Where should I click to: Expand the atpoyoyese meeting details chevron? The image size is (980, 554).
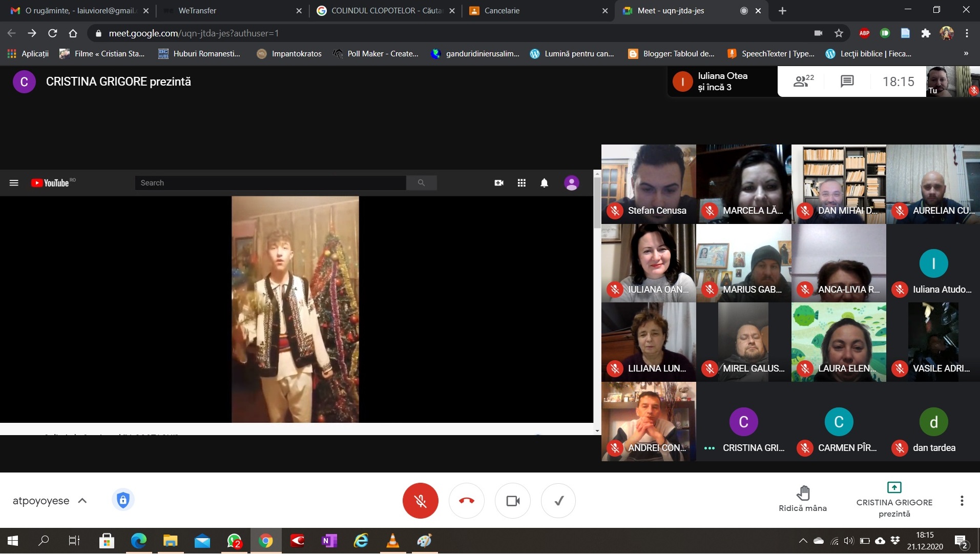click(x=82, y=501)
